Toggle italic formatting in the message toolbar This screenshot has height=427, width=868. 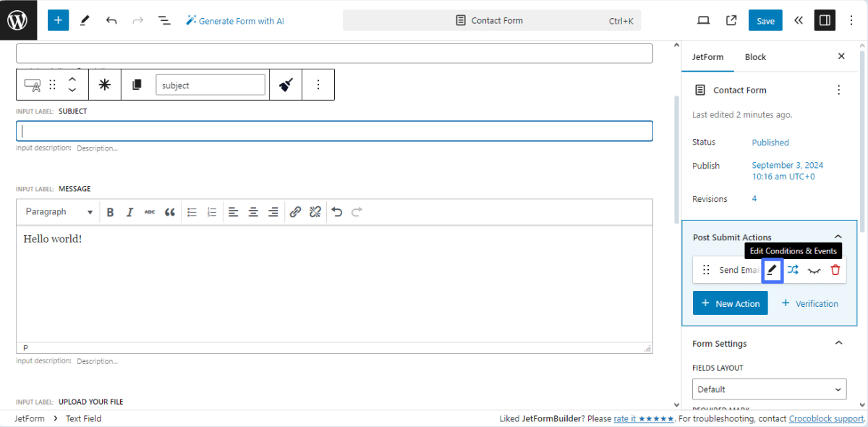(x=129, y=211)
